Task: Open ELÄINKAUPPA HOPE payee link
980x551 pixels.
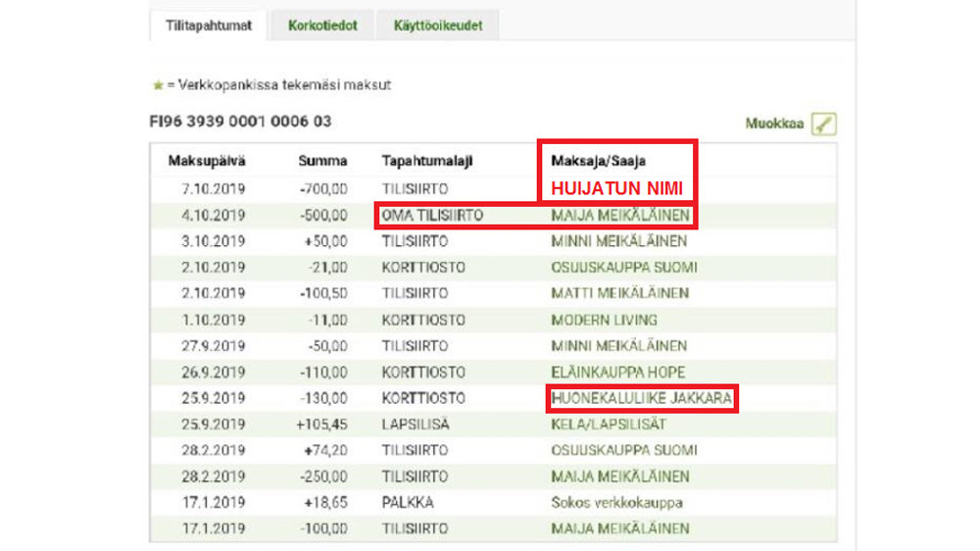Action: coord(618,373)
